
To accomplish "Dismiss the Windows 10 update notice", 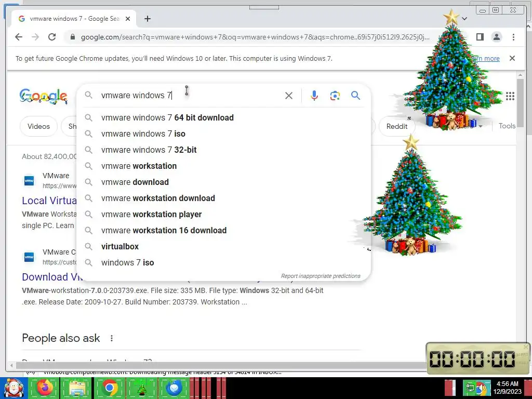I will pyautogui.click(x=512, y=58).
